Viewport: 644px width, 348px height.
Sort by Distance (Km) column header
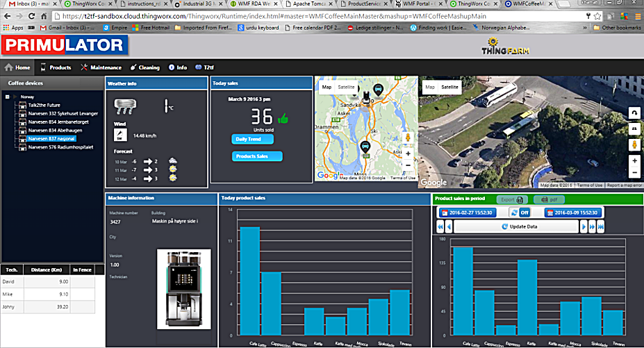click(47, 270)
